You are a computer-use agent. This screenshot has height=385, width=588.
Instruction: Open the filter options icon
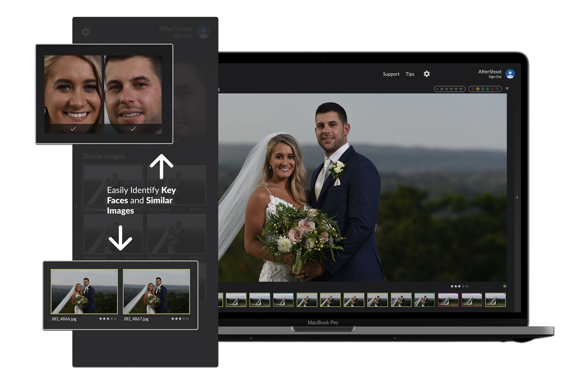(x=507, y=89)
